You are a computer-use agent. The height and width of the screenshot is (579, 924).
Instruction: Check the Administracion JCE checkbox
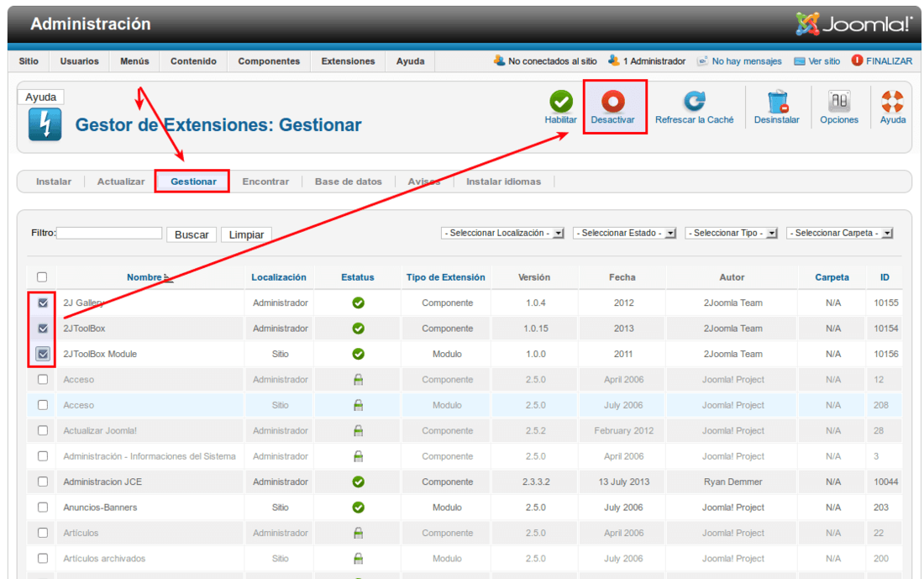(43, 482)
